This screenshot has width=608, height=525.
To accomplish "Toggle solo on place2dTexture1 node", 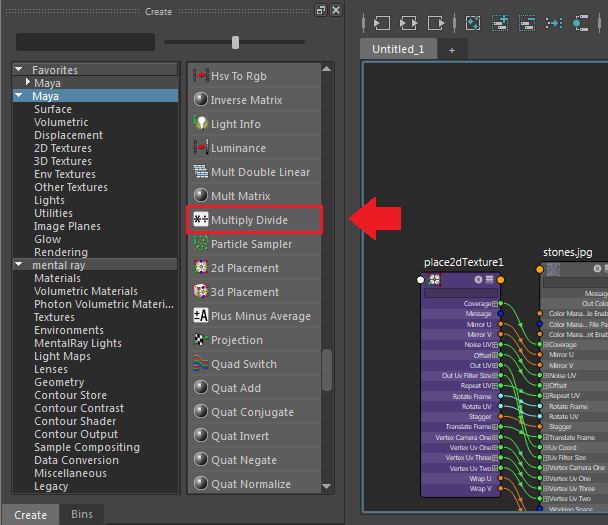I will (479, 279).
